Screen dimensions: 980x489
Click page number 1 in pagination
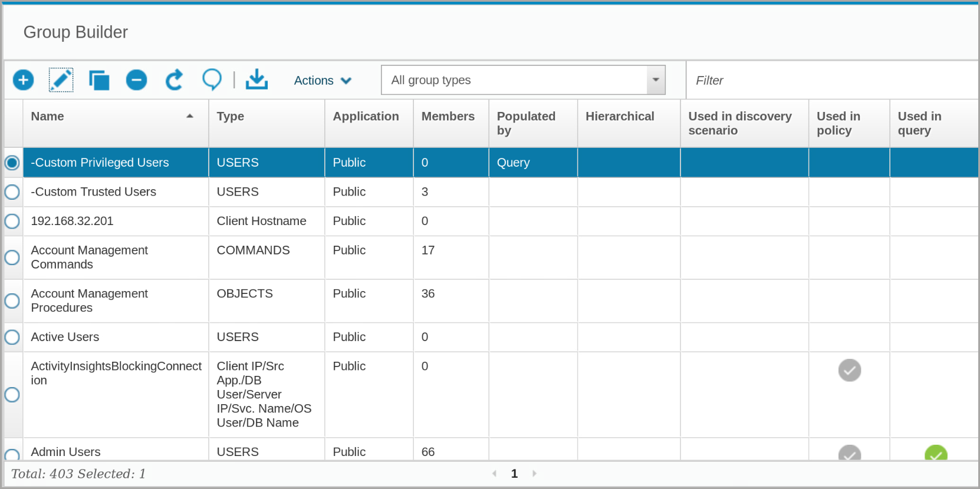coord(514,474)
